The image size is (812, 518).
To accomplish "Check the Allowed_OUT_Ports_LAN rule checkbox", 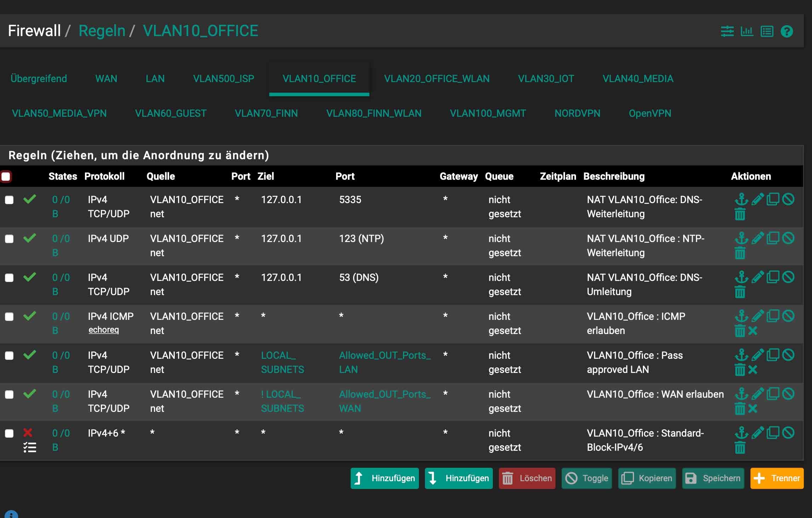I will (9, 356).
